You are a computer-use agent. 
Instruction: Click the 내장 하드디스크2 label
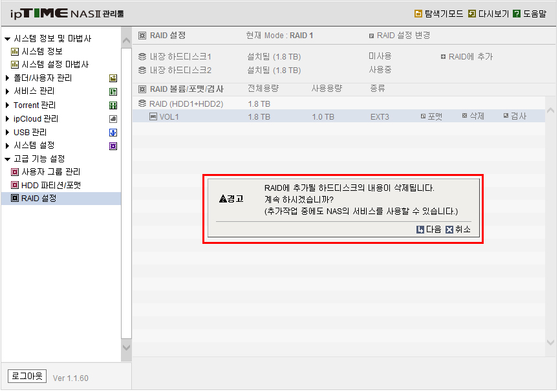click(x=180, y=70)
